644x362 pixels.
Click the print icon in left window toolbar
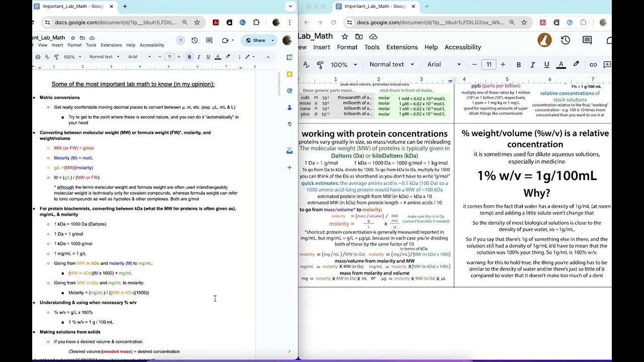pyautogui.click(x=38, y=57)
